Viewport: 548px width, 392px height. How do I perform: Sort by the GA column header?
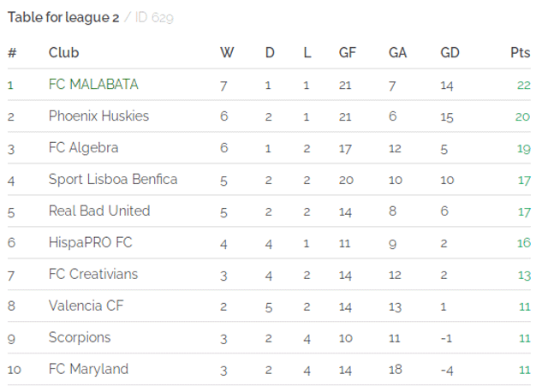point(397,53)
